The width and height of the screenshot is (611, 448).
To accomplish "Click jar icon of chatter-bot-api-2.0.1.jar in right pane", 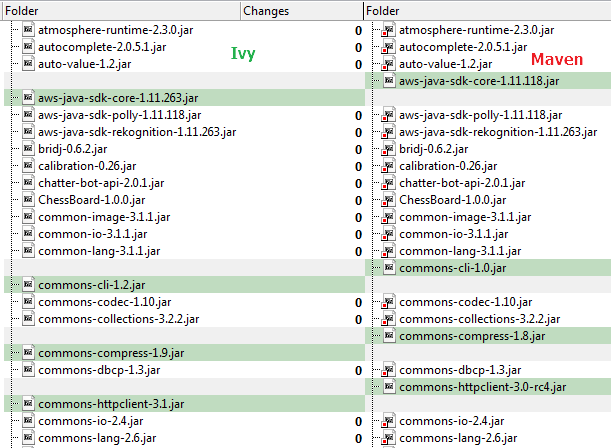I will 388,183.
